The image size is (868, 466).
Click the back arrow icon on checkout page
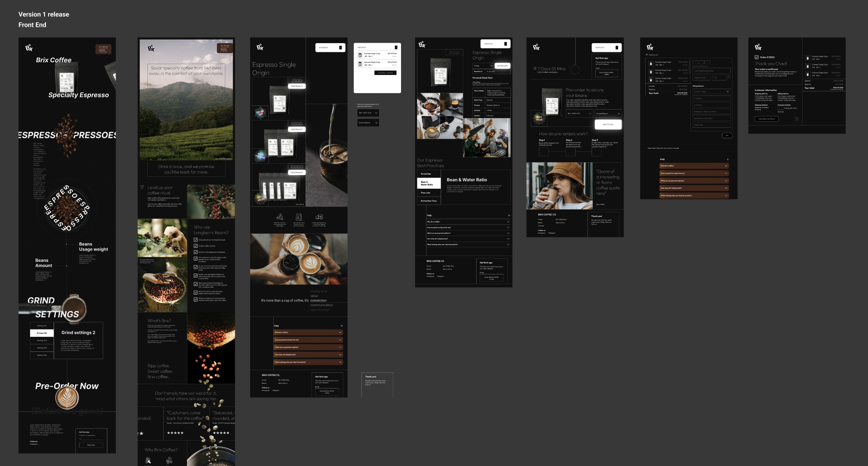[647, 55]
